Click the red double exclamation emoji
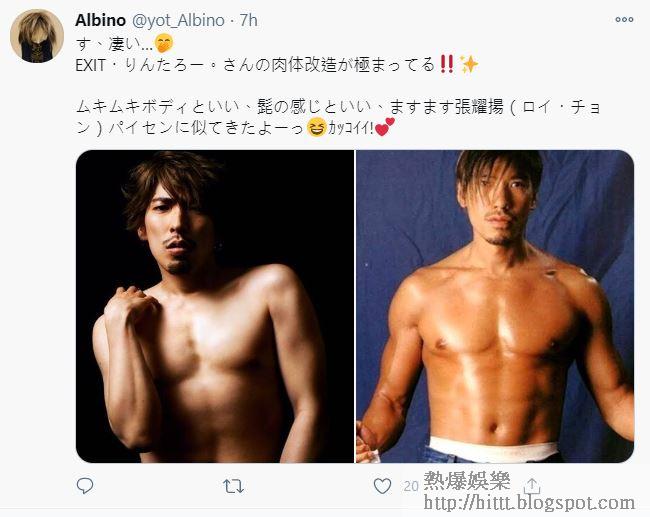 tap(447, 65)
